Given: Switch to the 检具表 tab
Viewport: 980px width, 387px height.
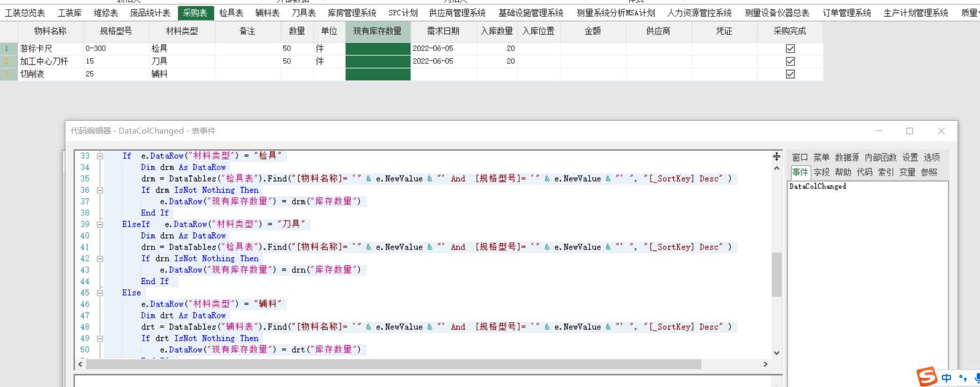Looking at the screenshot, I should click(x=231, y=13).
